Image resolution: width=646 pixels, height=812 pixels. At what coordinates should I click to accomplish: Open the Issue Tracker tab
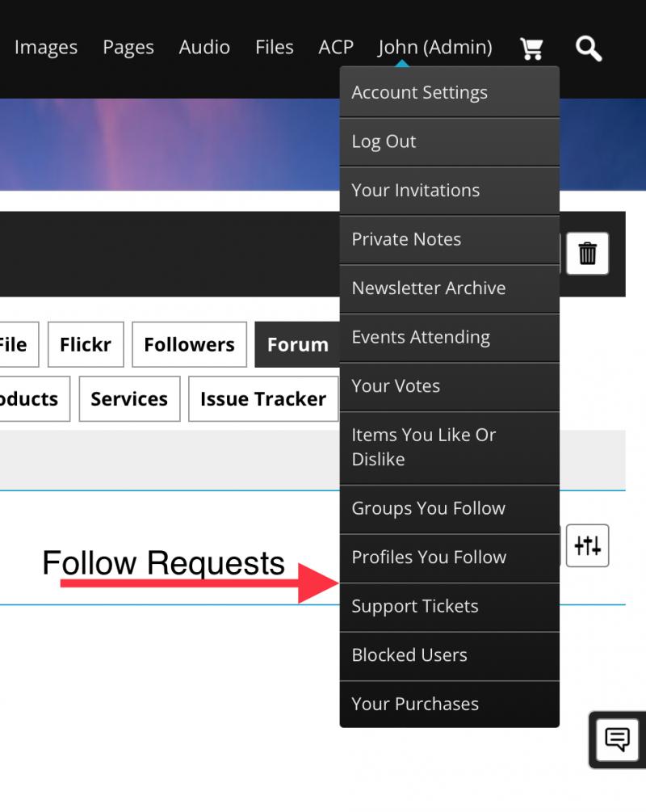click(x=263, y=399)
